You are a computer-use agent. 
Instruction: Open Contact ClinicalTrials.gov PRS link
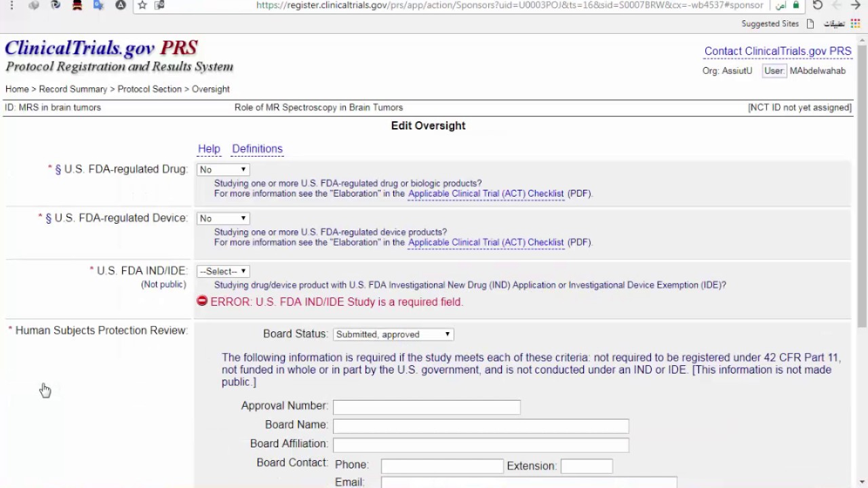pyautogui.click(x=778, y=52)
